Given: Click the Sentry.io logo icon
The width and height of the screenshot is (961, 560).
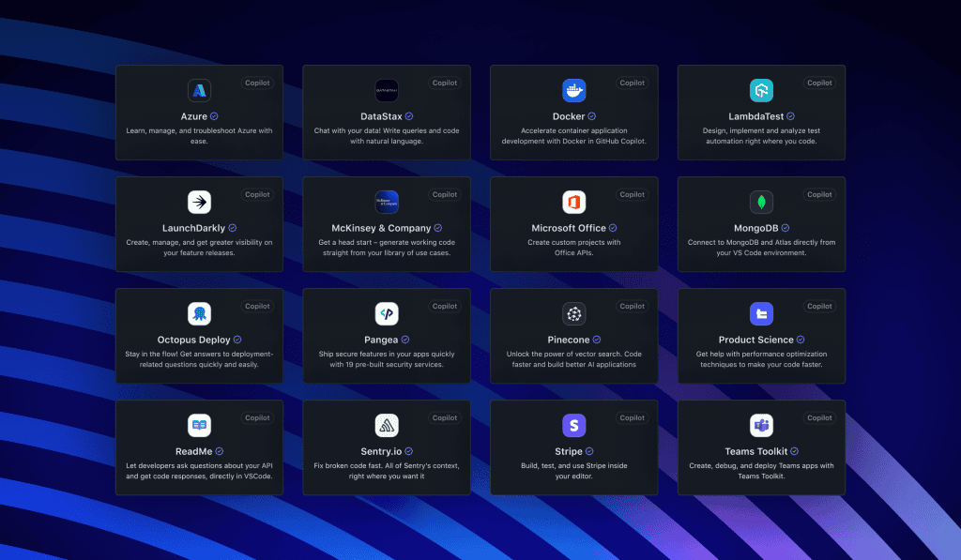Looking at the screenshot, I should pos(387,425).
